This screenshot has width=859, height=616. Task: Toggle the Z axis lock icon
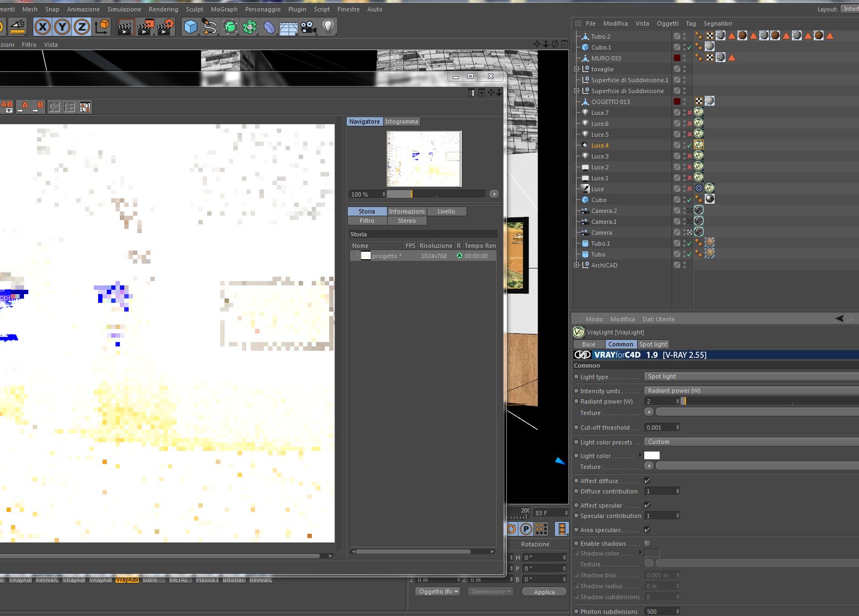(x=82, y=27)
